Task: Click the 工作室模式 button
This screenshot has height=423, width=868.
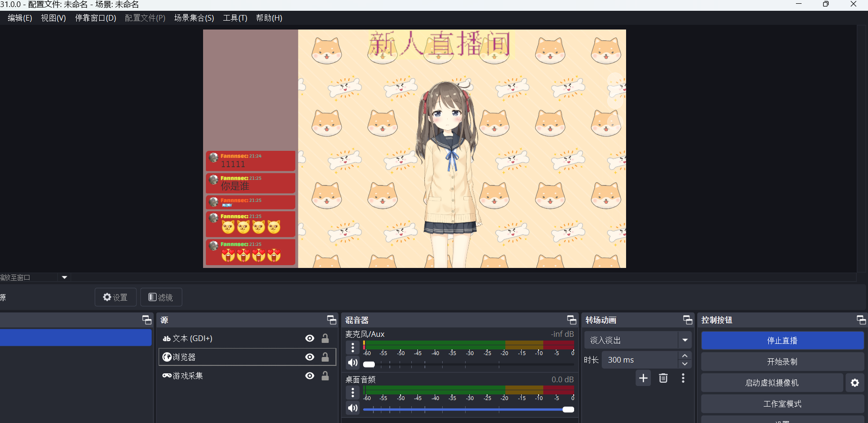Action: point(782,404)
